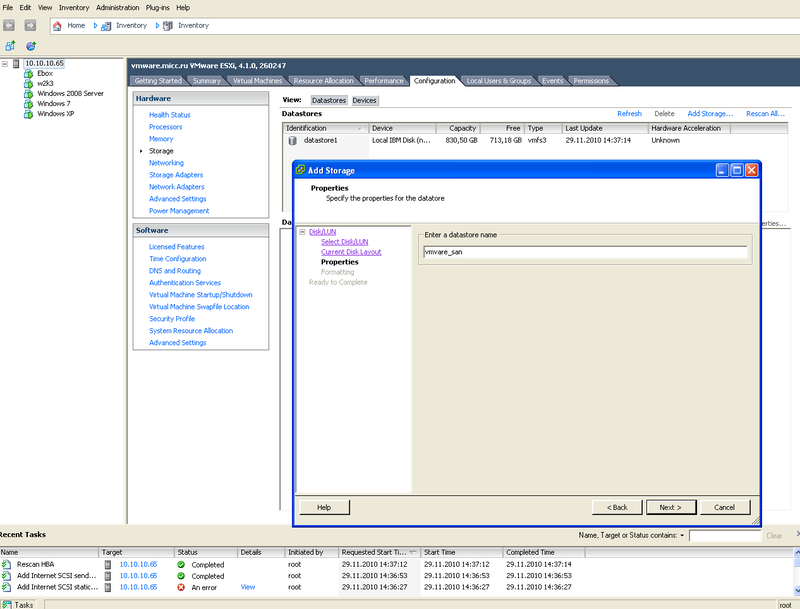Open Networking hardware settings

[x=166, y=163]
